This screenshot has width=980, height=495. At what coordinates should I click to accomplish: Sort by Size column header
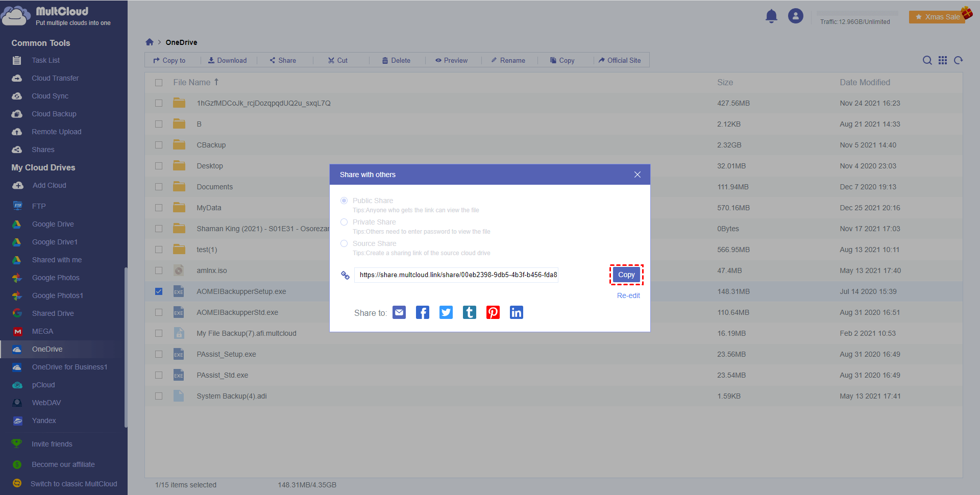click(725, 82)
